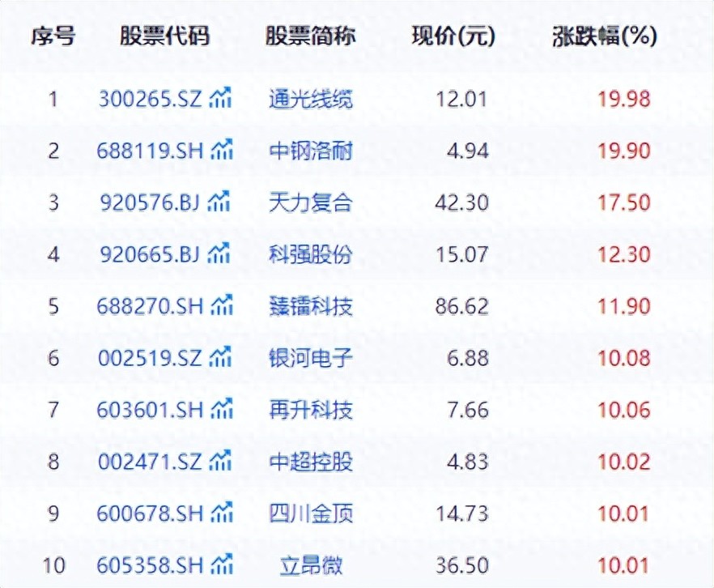Open stock name 四川金顶
The width and height of the screenshot is (714, 588).
coord(311,514)
